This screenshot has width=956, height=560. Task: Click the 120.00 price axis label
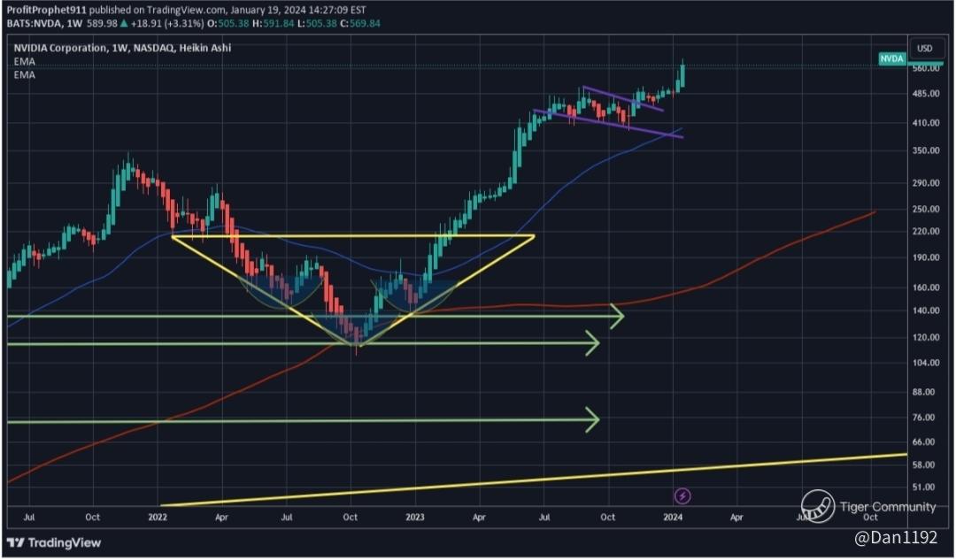tap(926, 338)
